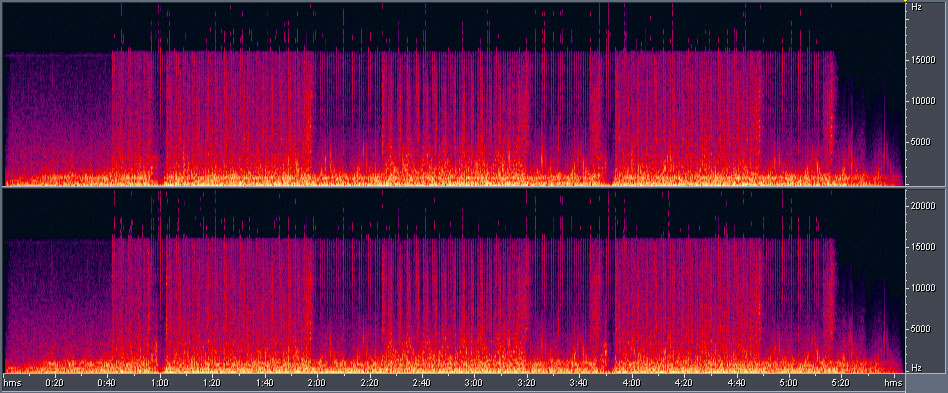Click inside the lower channel spectrogram
This screenshot has width=948, height=393.
453,280
